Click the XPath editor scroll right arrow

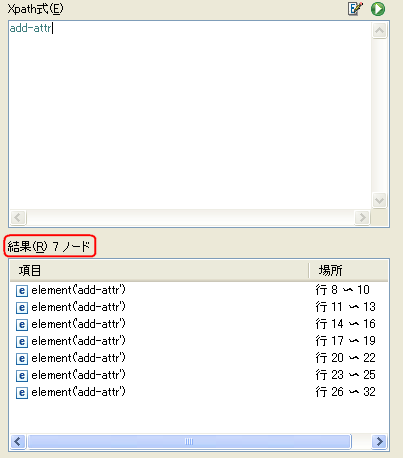[x=362, y=218]
